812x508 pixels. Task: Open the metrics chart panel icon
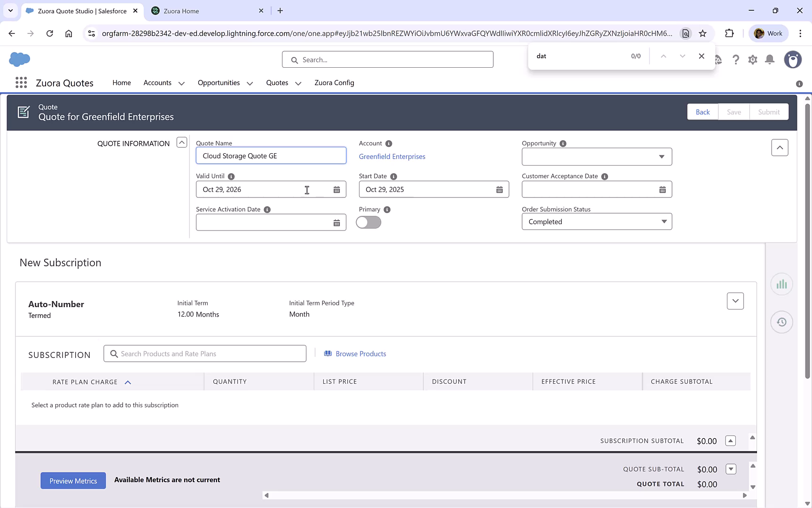point(781,284)
